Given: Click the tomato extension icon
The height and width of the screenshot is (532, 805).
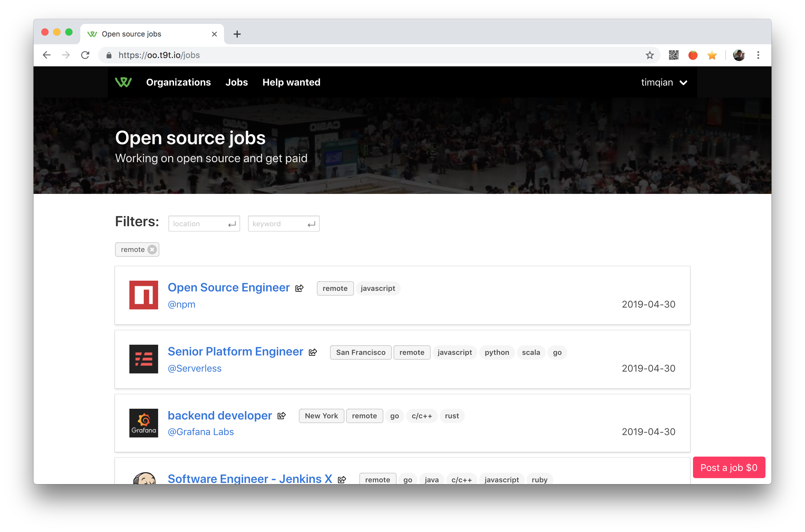Looking at the screenshot, I should pyautogui.click(x=693, y=55).
